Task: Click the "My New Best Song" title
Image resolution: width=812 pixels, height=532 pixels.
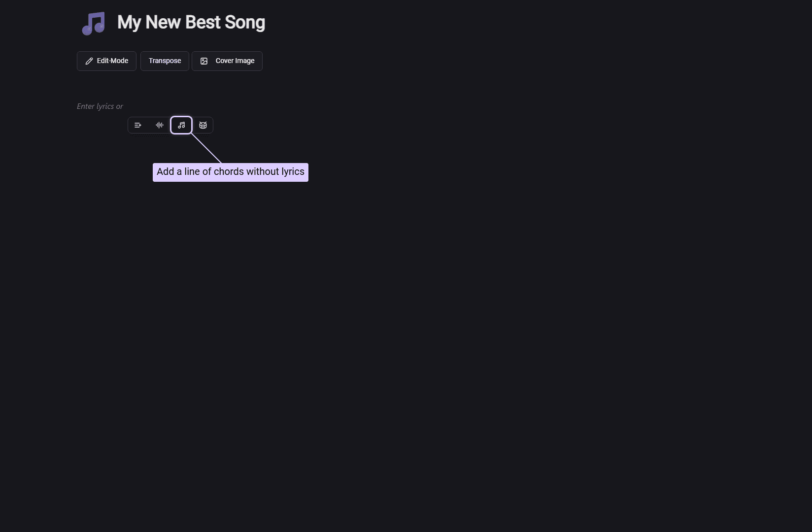Action: pos(191,23)
